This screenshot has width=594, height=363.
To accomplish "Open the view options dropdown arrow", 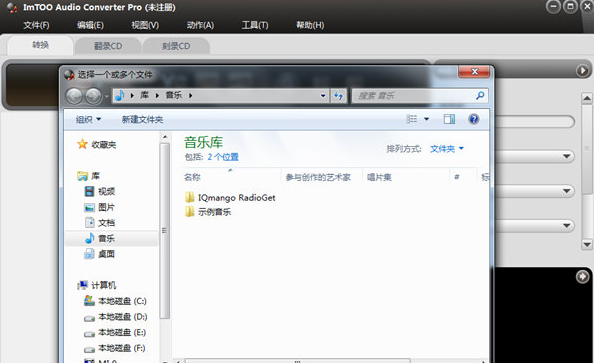I will pos(427,119).
